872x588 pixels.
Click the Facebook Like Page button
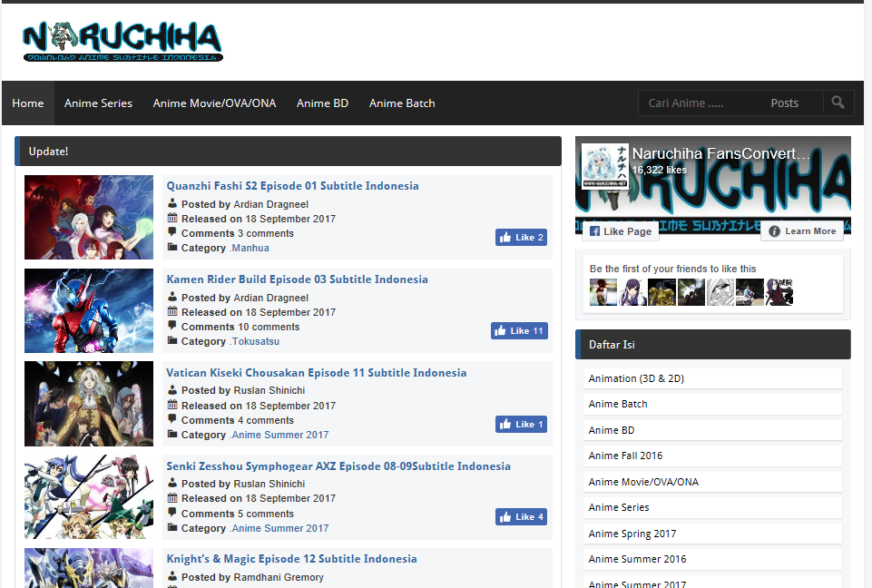[621, 230]
